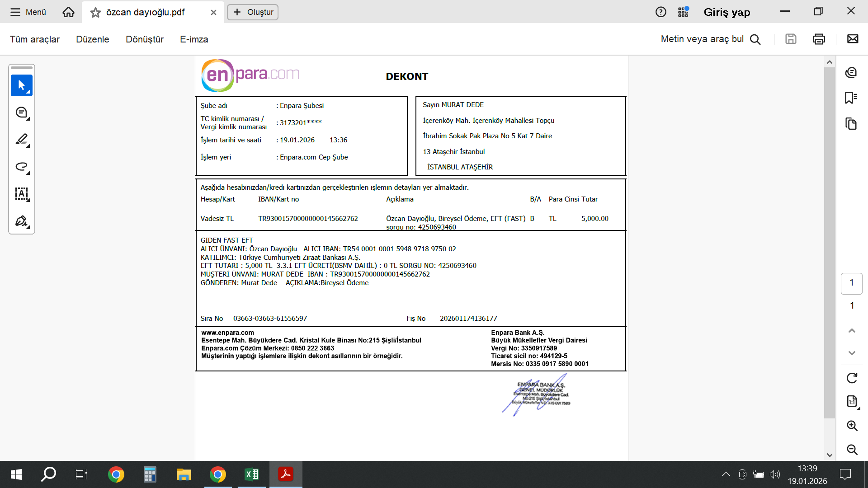
Task: Open the Dönüştür menu
Action: coord(145,39)
